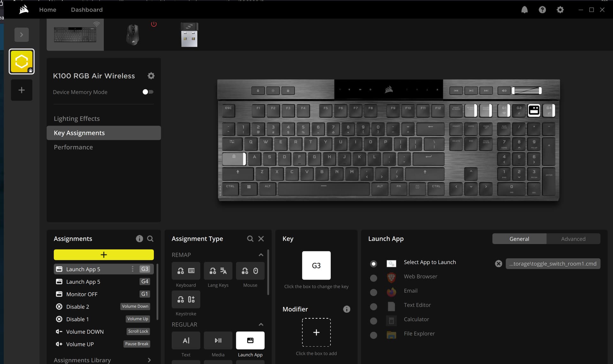
Task: Open iCUE settings gear in top bar
Action: pyautogui.click(x=560, y=10)
